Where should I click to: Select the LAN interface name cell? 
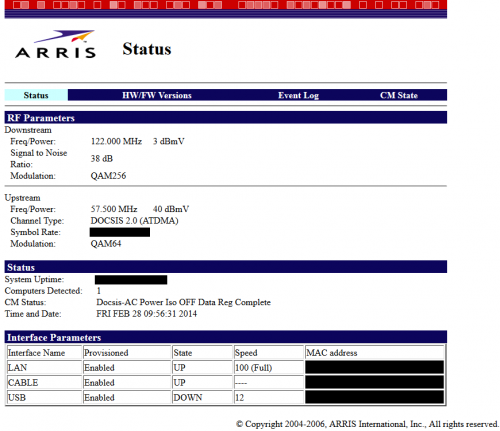[x=44, y=367]
